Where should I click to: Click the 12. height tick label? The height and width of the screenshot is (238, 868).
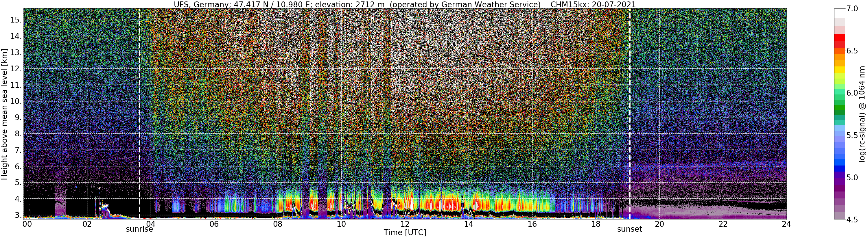coord(16,69)
